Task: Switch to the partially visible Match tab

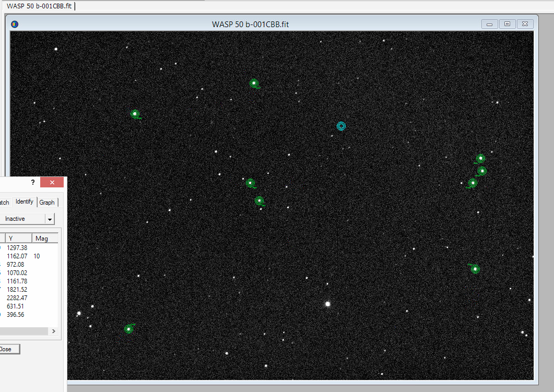Action: tap(5, 203)
